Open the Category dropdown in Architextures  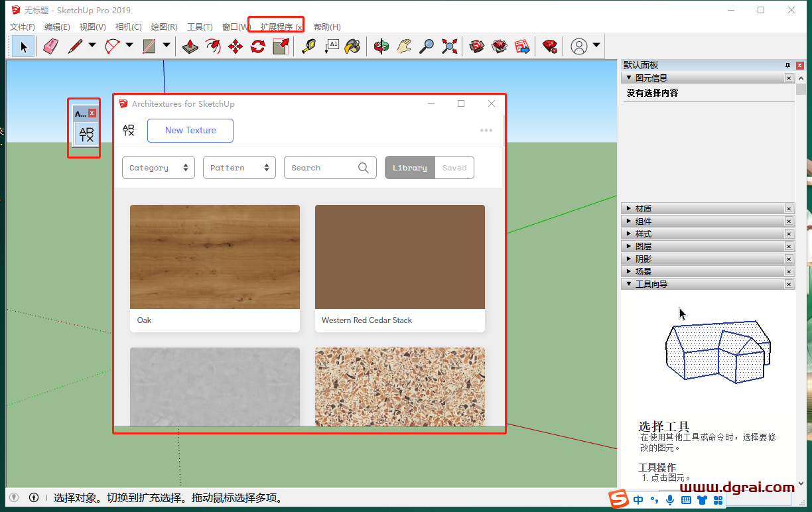coord(158,167)
